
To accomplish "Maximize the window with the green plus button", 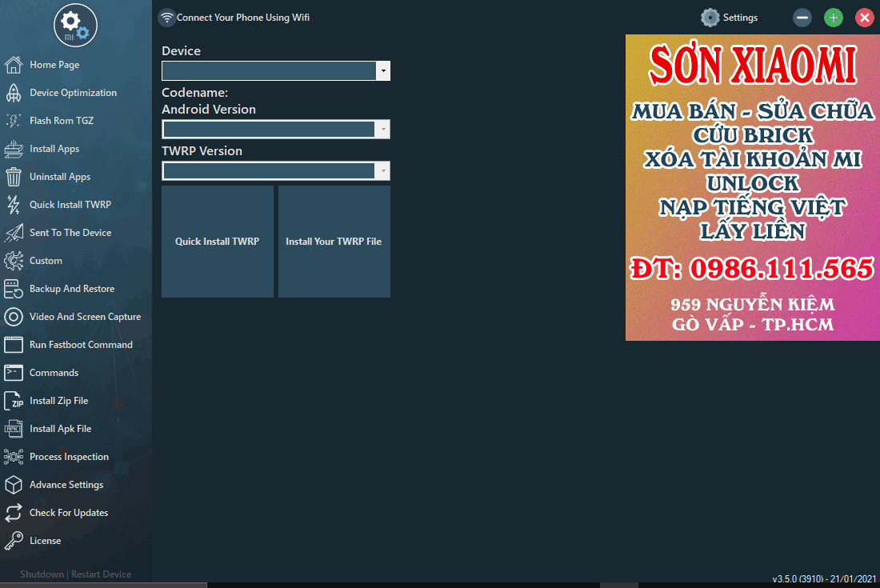I will tap(834, 18).
